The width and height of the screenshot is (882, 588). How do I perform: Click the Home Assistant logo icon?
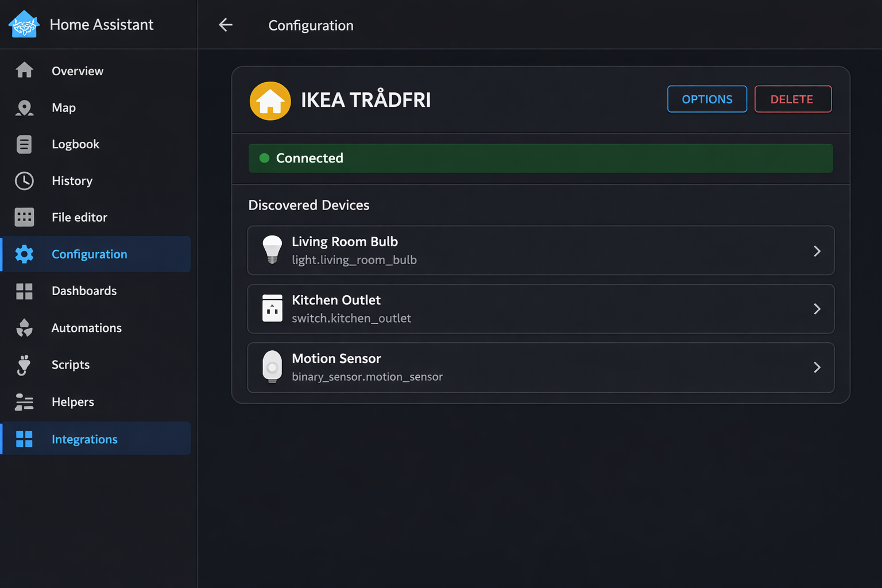coord(24,24)
